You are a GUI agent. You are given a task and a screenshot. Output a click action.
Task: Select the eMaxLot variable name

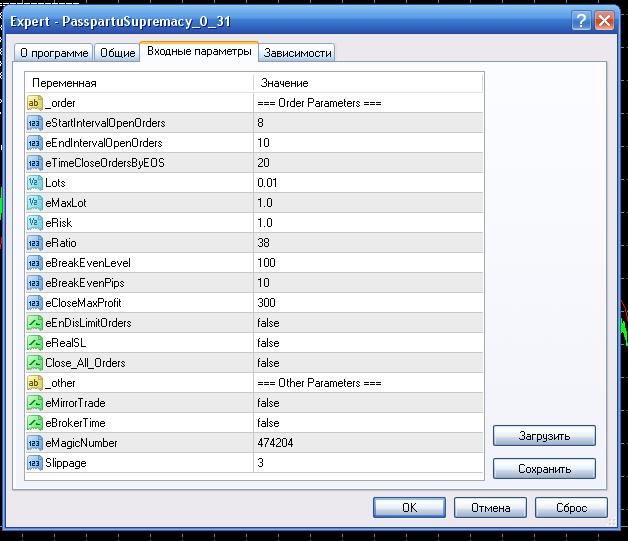[x=66, y=203]
